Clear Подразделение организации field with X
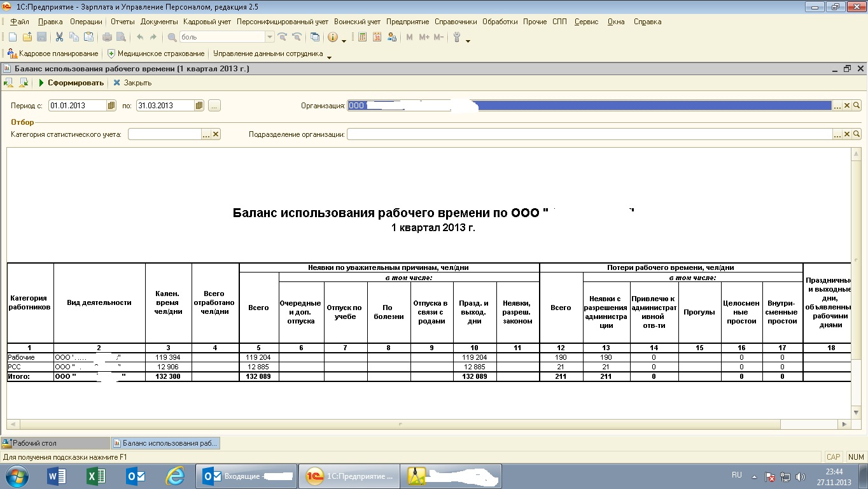Viewport: 868px width, 489px height. coord(847,134)
